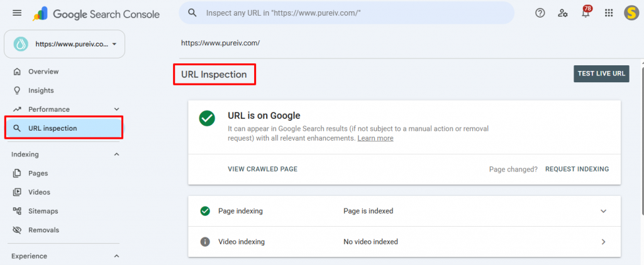Click green checkmark beside URL is on Google
644x265 pixels.
coord(207,118)
